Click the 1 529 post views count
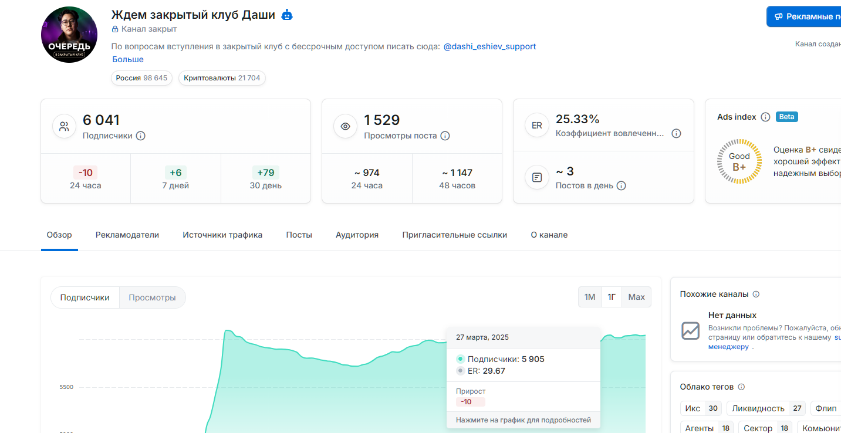The width and height of the screenshot is (841, 433). (382, 120)
